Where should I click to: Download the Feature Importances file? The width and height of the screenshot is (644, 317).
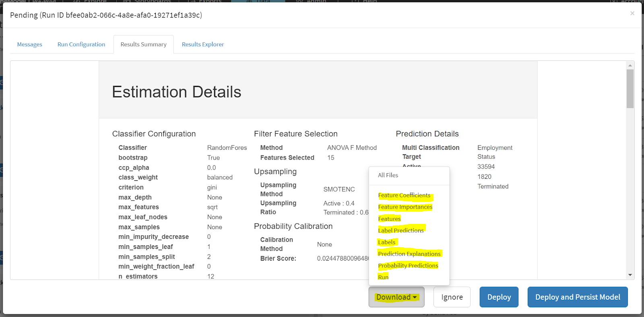[x=405, y=207]
